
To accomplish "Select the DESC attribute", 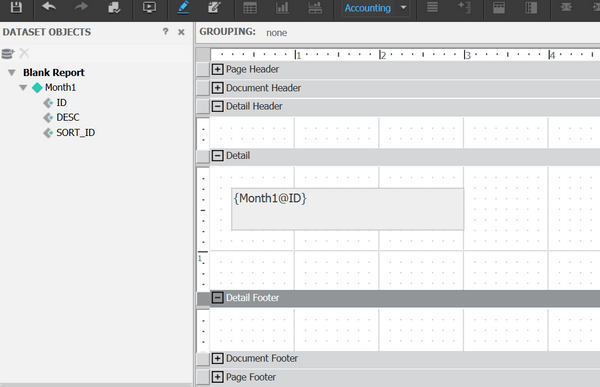I will click(68, 117).
